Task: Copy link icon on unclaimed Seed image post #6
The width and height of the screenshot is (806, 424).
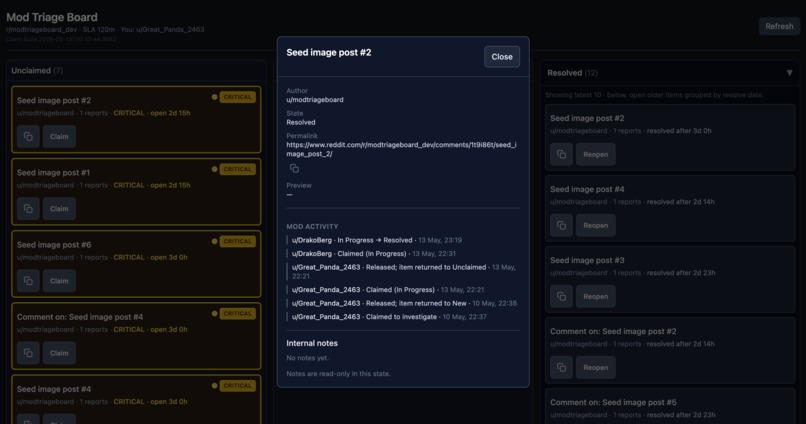Action: point(28,281)
